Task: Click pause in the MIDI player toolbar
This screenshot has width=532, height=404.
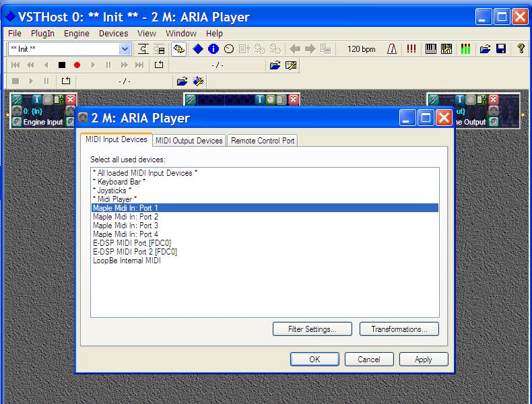Action: click(x=108, y=65)
